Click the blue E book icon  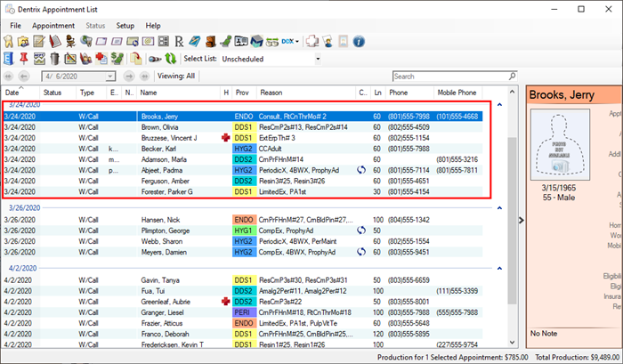click(8, 59)
